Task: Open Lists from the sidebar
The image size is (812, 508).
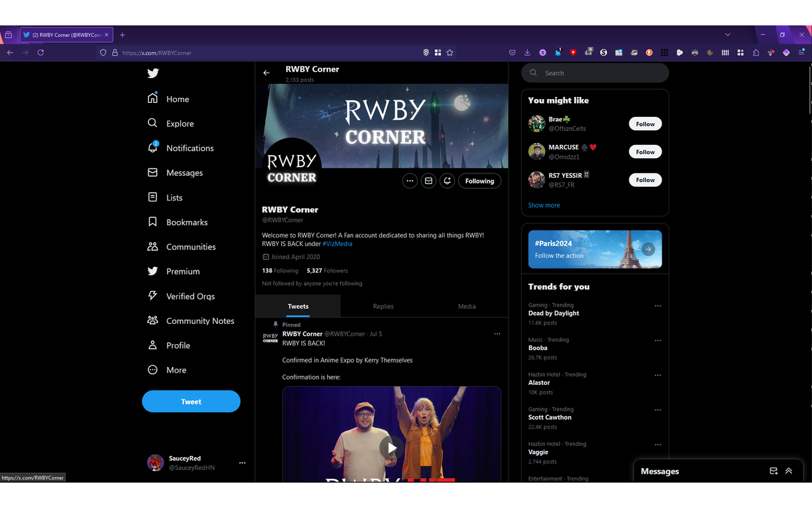Action: [x=165, y=197]
